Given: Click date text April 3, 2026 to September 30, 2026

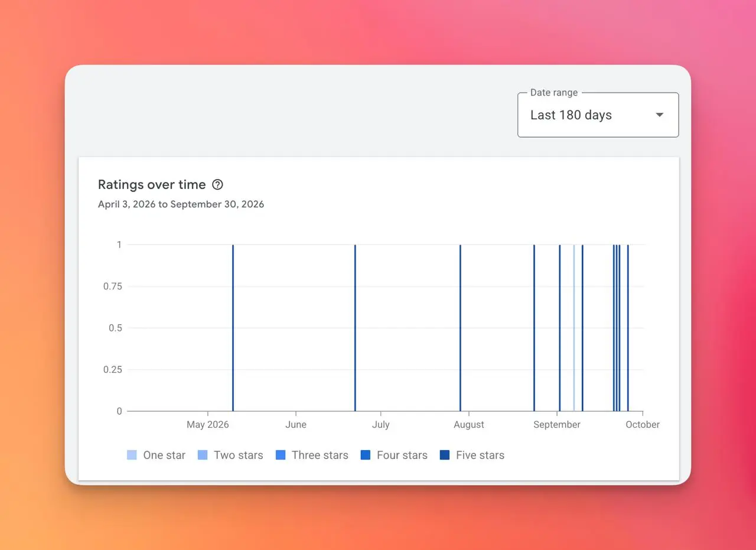Looking at the screenshot, I should tap(181, 204).
